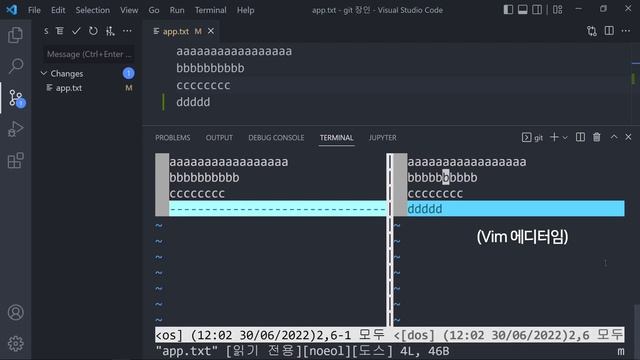The image size is (640, 360).
Task: Open the Selection menu
Action: [x=93, y=10]
